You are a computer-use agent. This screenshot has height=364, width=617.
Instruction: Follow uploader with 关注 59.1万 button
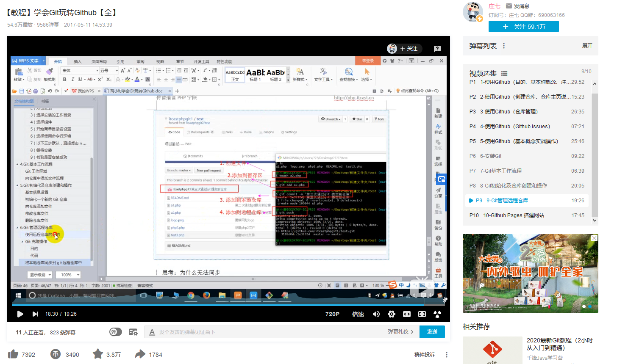[524, 27]
